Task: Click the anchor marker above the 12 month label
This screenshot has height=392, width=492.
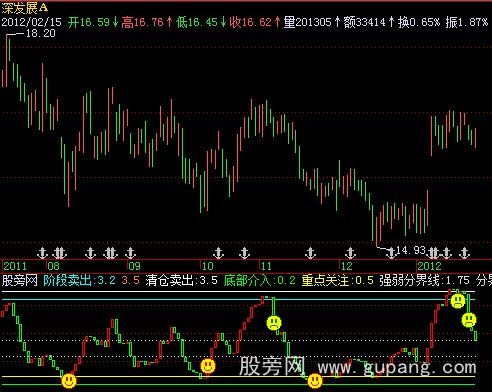Action: pos(350,253)
